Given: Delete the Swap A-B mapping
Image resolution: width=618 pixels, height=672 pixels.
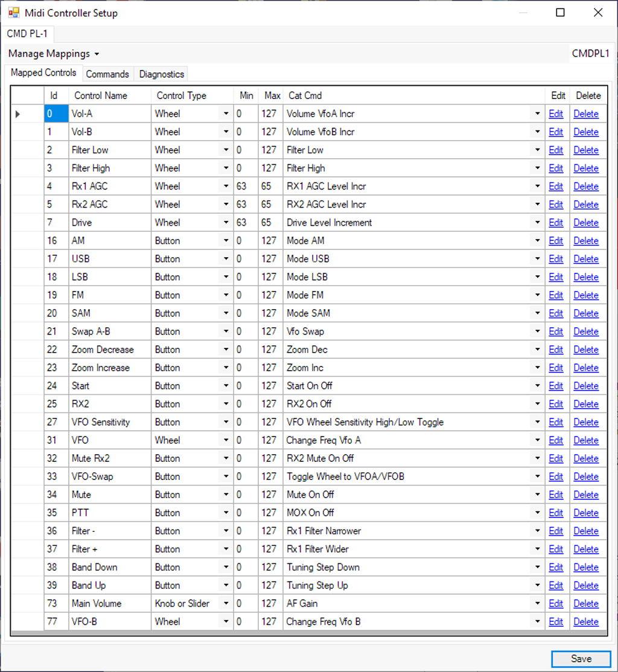Looking at the screenshot, I should [586, 331].
